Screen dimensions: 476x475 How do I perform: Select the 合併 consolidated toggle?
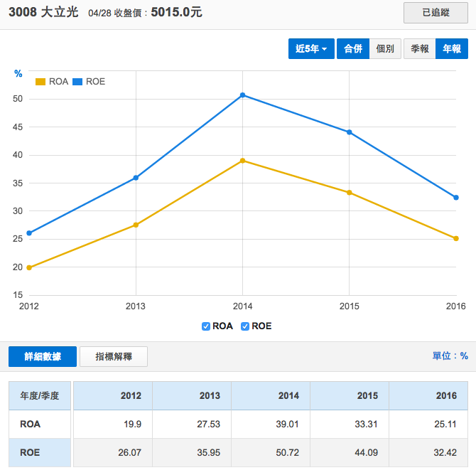(353, 49)
